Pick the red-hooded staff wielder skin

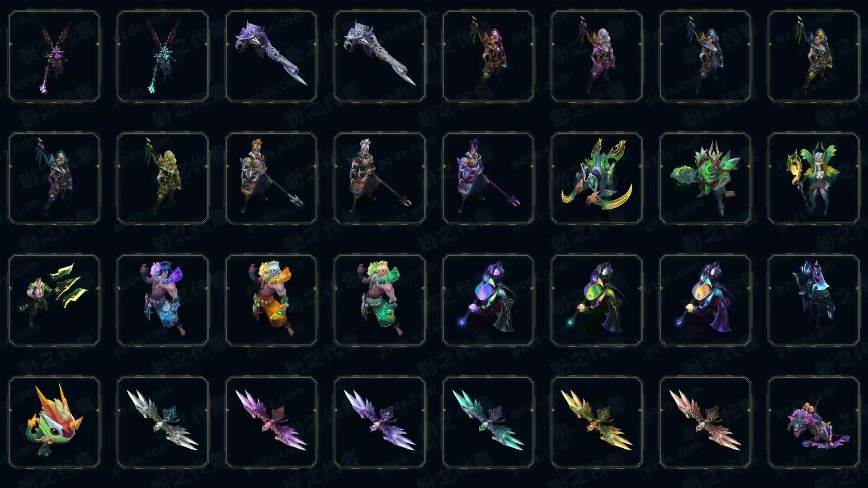click(488, 56)
